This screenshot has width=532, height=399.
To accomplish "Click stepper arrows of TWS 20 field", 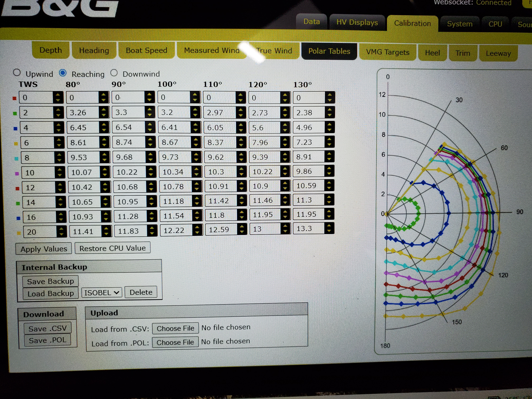I will pyautogui.click(x=61, y=232).
